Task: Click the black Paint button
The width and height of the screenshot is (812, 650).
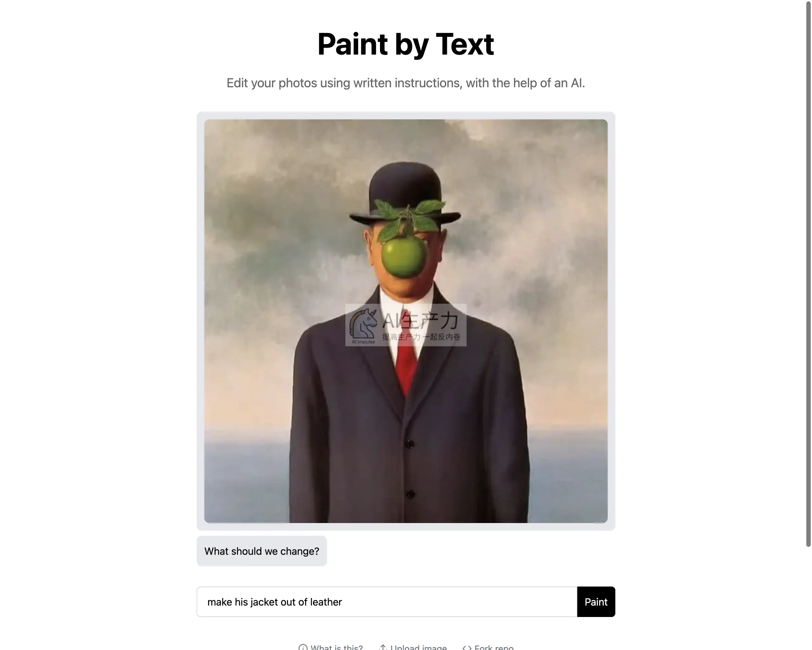Action: pos(596,602)
